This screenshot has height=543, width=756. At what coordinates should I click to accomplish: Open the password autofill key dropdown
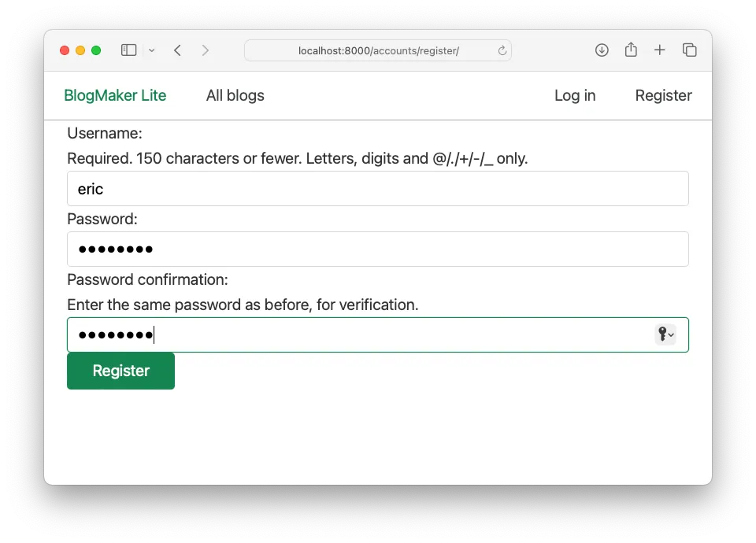(665, 334)
